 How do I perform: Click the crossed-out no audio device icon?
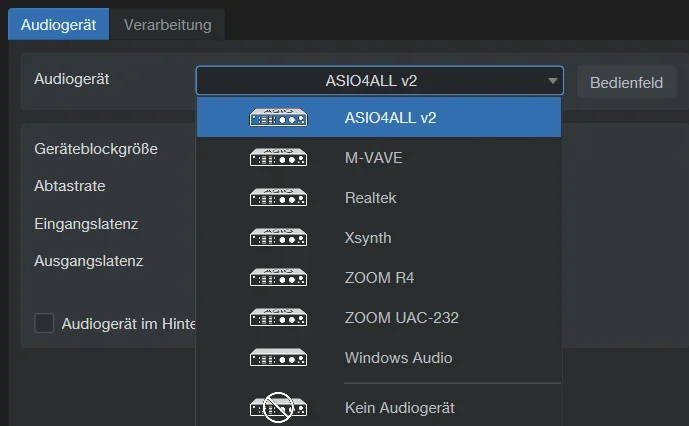[278, 407]
